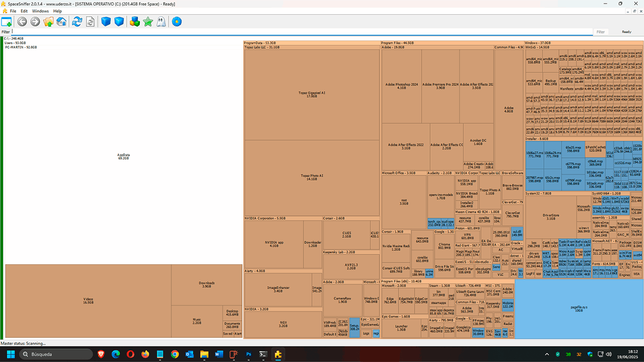
Task: Select the AppData 69.2GB block
Action: tap(123, 156)
